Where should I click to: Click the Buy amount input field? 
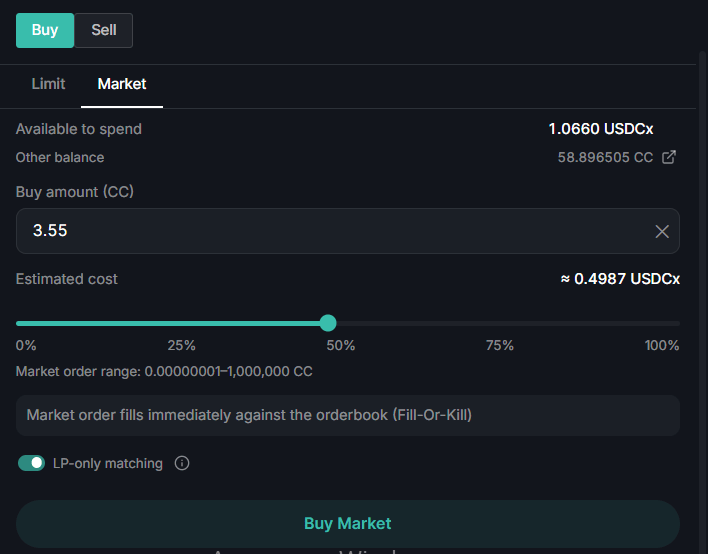coord(348,231)
